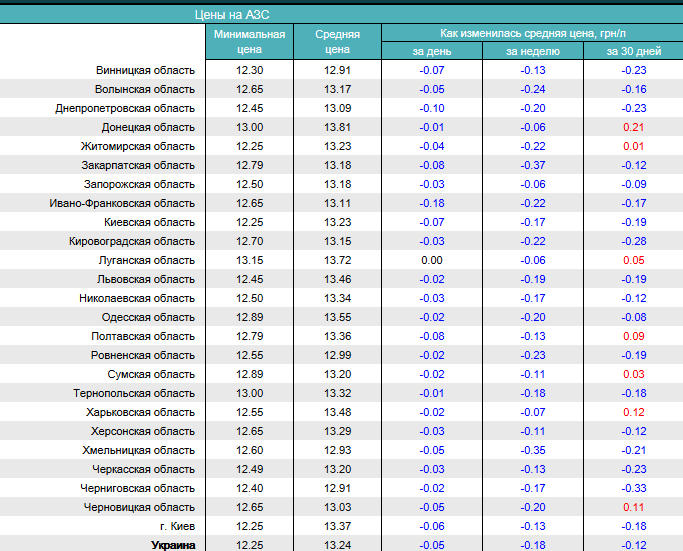Select the 'Средняя цена' column header
Image resolution: width=683 pixels, height=551 pixels.
pyautogui.click(x=338, y=41)
